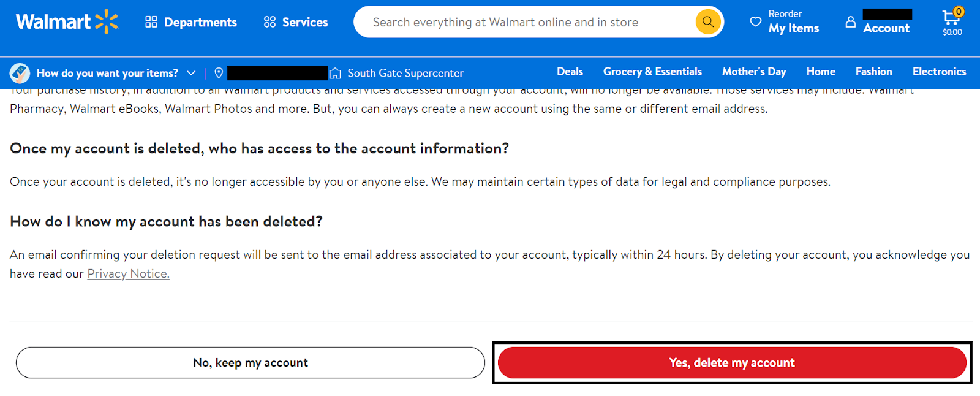Image resolution: width=980 pixels, height=396 pixels.
Task: Click the yellow search magnifier icon
Action: [x=707, y=22]
